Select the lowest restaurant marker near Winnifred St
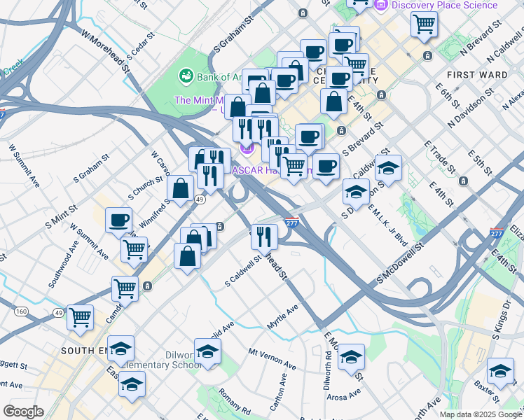The height and width of the screenshot is (420, 524). tap(211, 177)
